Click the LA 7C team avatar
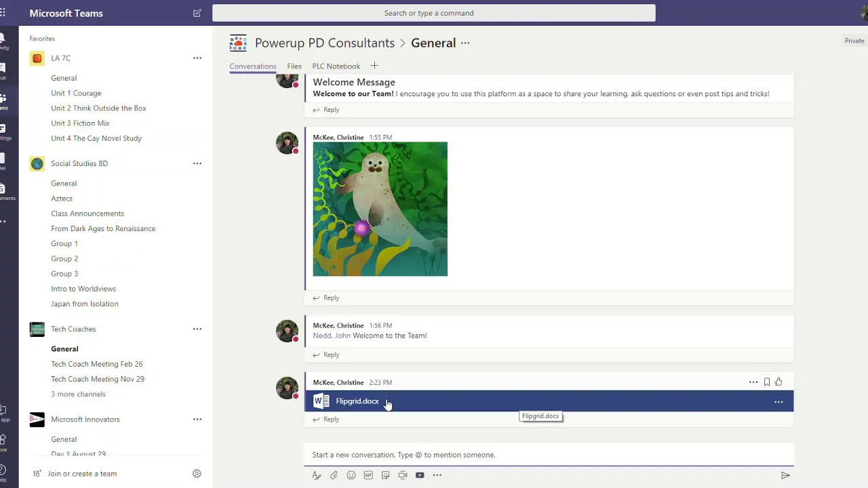 click(37, 58)
